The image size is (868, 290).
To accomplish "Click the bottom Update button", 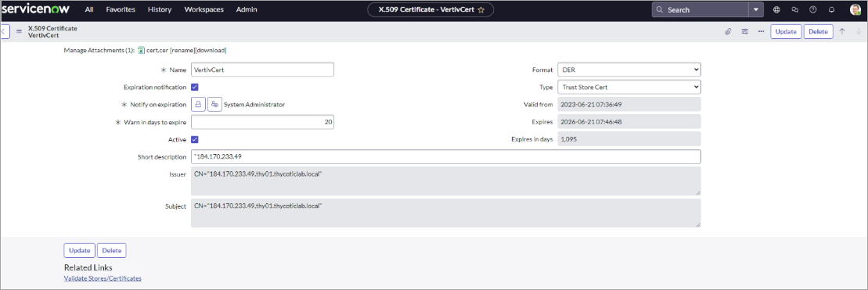I will [79, 250].
